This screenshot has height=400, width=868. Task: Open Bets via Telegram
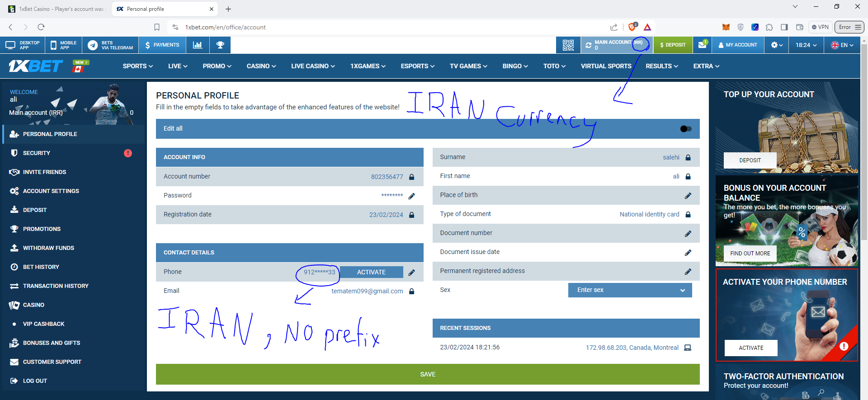[x=110, y=45]
